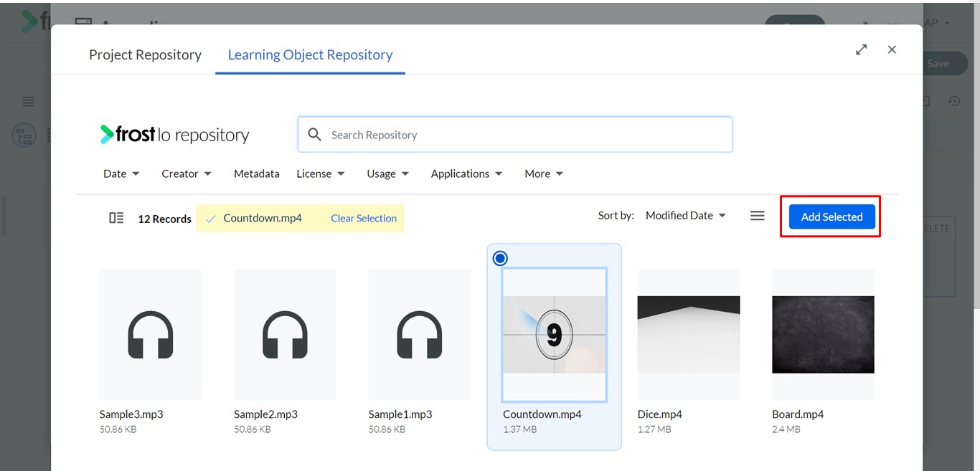The image size is (980, 471).
Task: Click the expand dialog fullscreen icon
Action: click(862, 49)
